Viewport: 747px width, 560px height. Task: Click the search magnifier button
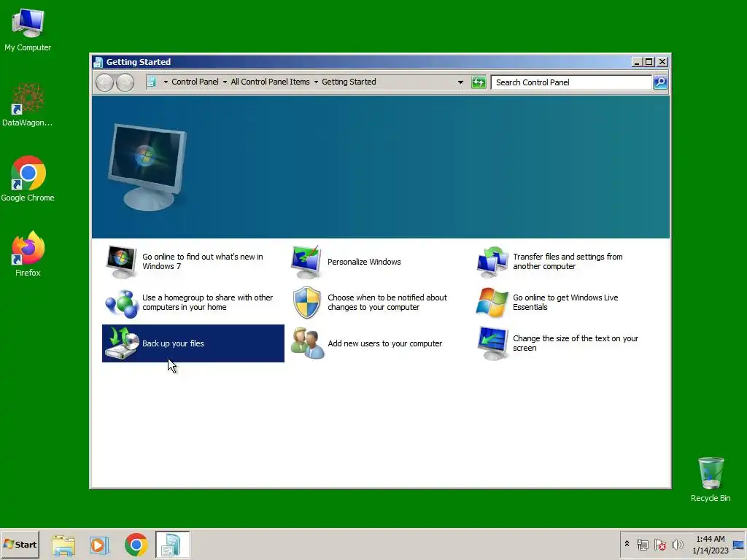tap(660, 82)
